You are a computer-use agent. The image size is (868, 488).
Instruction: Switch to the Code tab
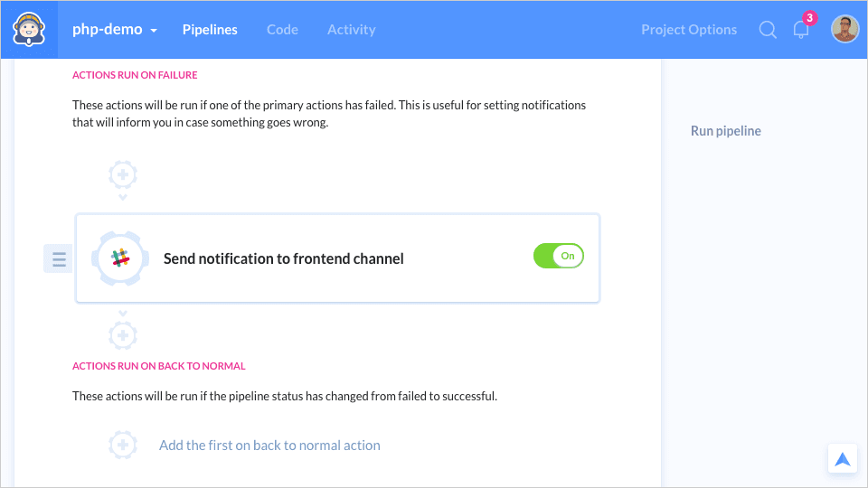tap(282, 30)
